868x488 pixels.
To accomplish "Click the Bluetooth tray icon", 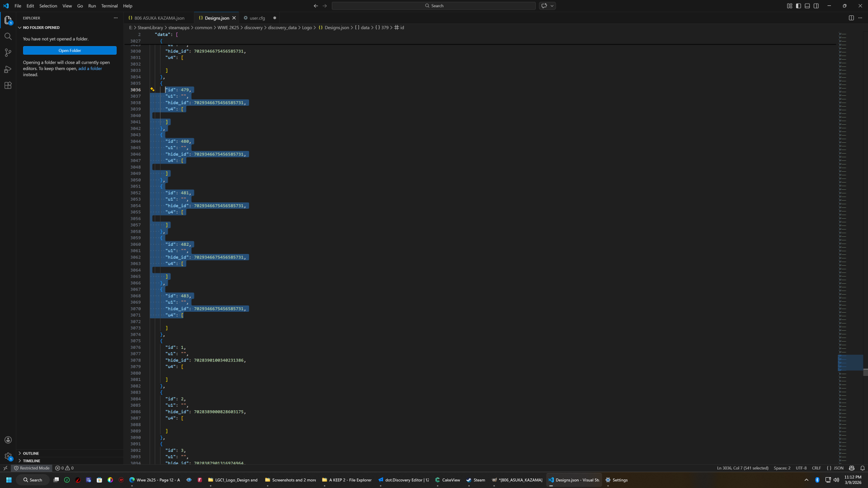I will pyautogui.click(x=817, y=480).
